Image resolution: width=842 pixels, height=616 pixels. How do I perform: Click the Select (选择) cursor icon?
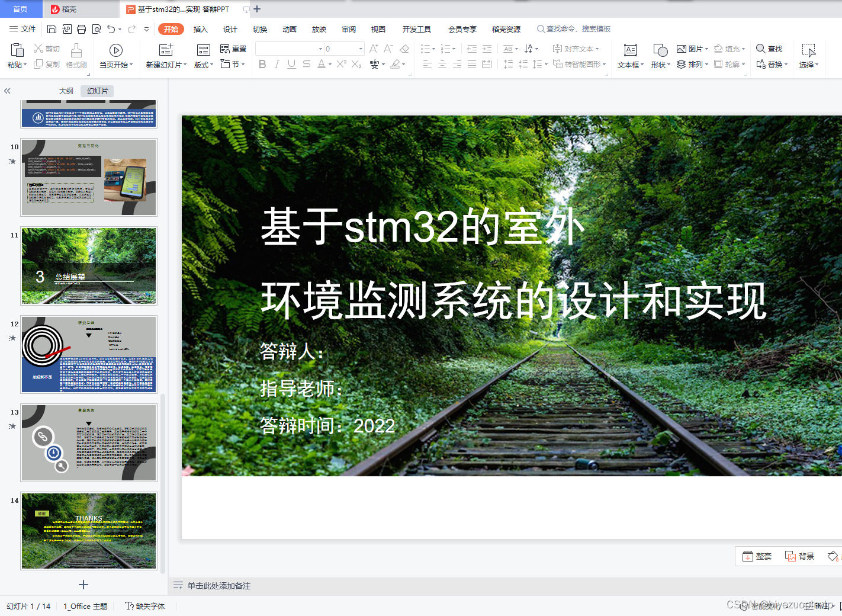[x=809, y=50]
